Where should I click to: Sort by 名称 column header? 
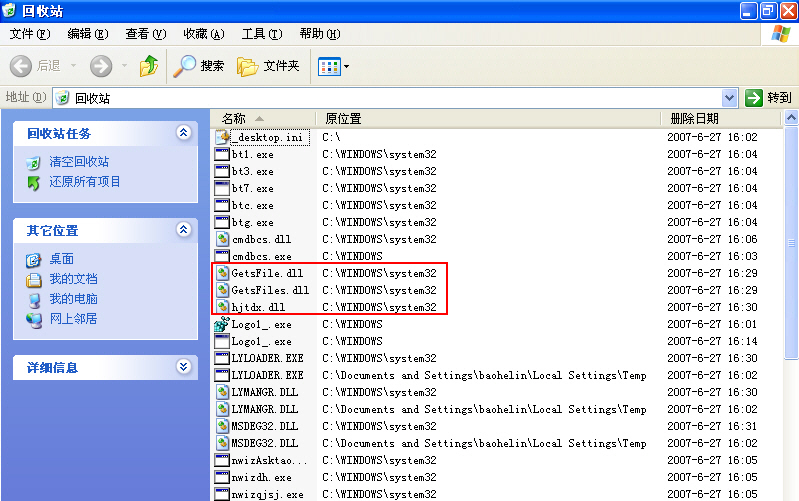(263, 119)
